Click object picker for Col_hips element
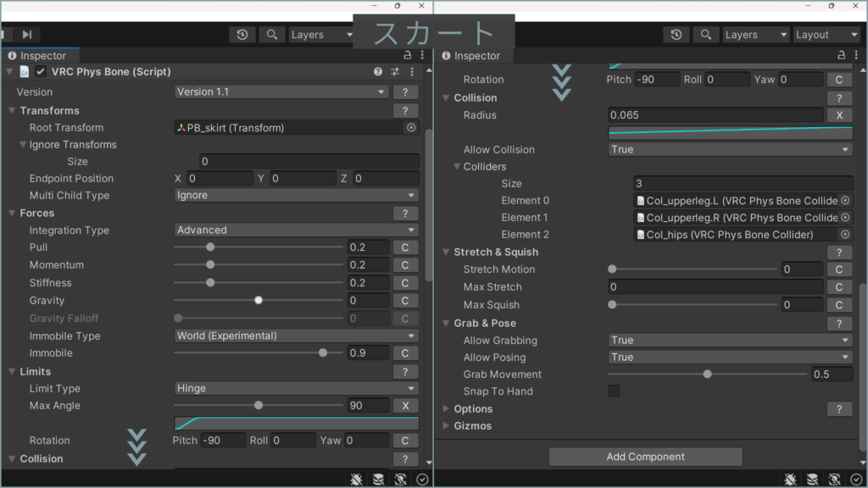868x488 pixels. pos(845,235)
